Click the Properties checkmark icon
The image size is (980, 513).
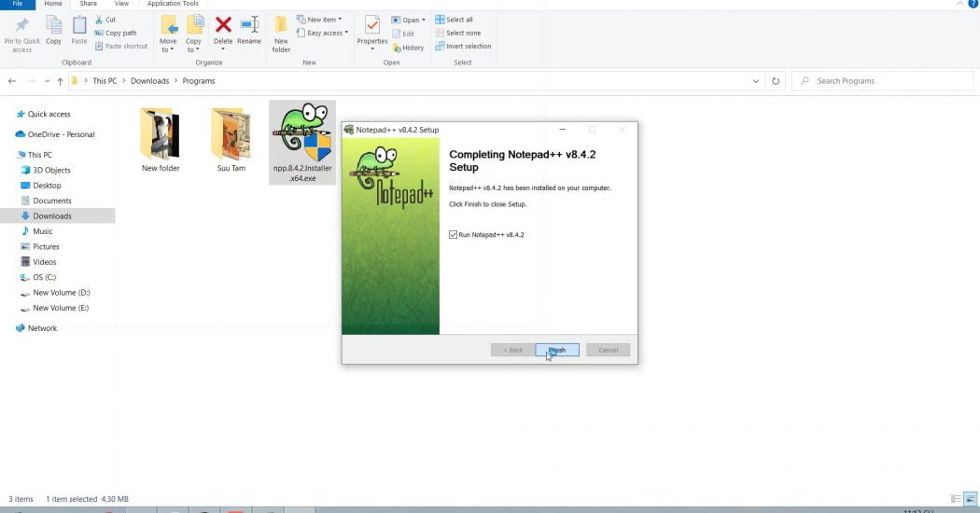tap(371, 25)
